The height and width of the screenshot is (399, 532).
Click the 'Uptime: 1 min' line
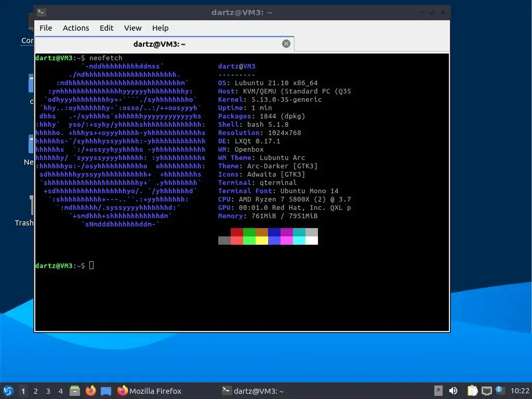pyautogui.click(x=245, y=108)
